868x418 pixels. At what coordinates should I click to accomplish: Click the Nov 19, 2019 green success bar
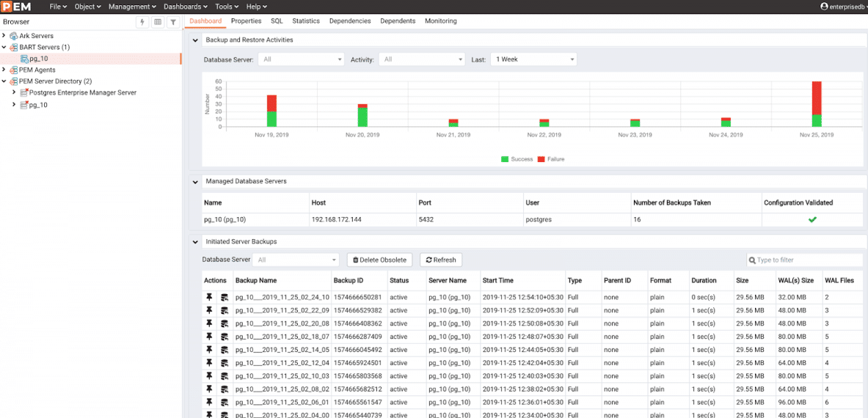click(x=271, y=119)
